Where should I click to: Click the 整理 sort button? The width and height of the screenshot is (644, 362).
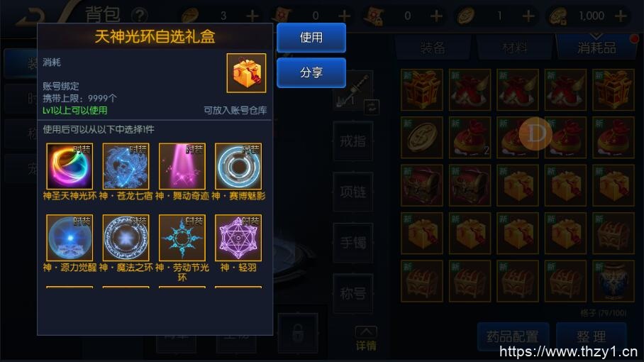[592, 336]
